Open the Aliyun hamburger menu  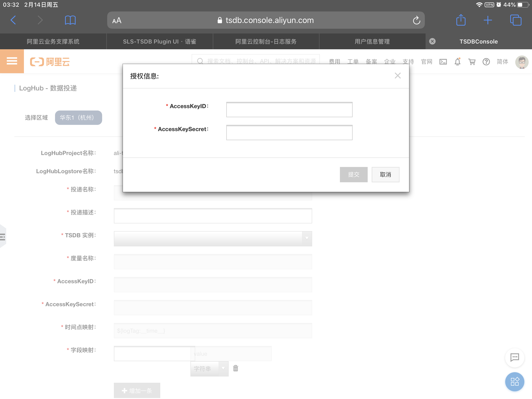[x=12, y=61]
